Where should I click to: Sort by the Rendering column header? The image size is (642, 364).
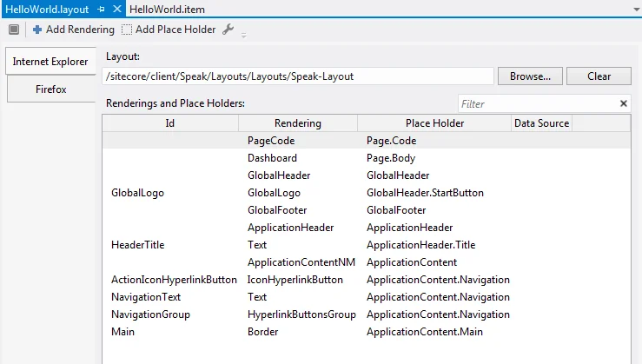pos(298,123)
